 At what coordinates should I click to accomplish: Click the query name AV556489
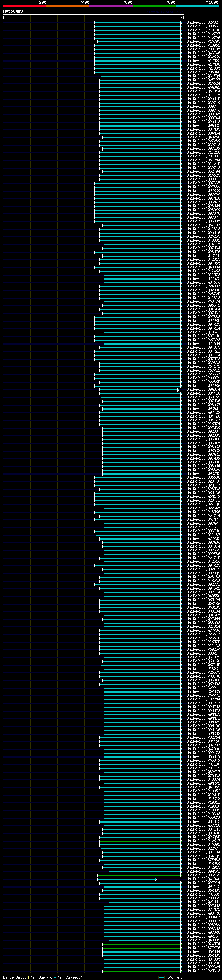pyautogui.click(x=13, y=11)
